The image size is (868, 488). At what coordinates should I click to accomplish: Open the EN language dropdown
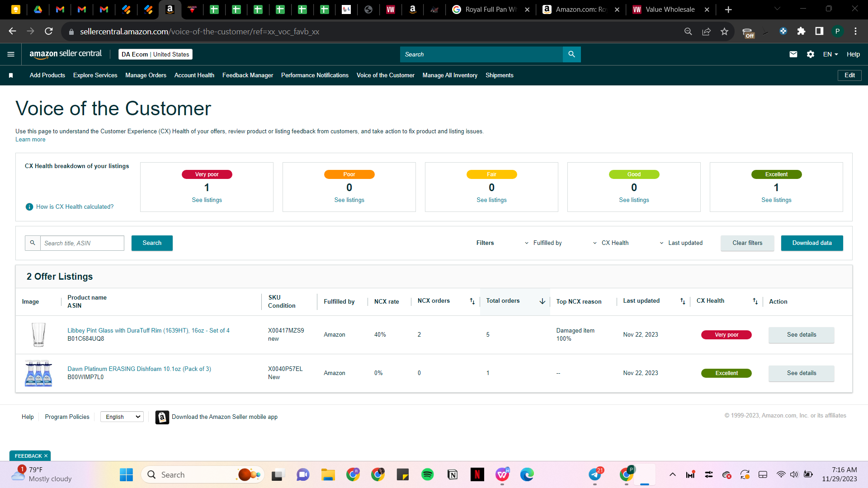pyautogui.click(x=830, y=54)
